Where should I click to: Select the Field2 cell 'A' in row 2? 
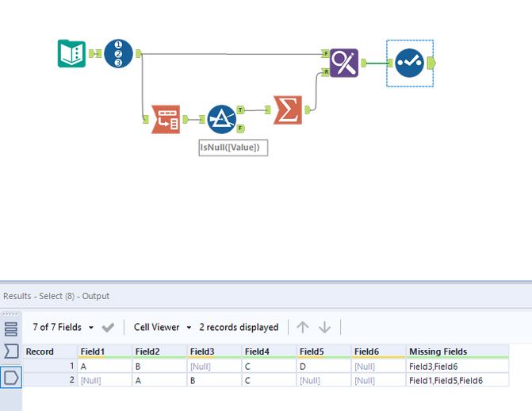pyautogui.click(x=159, y=380)
